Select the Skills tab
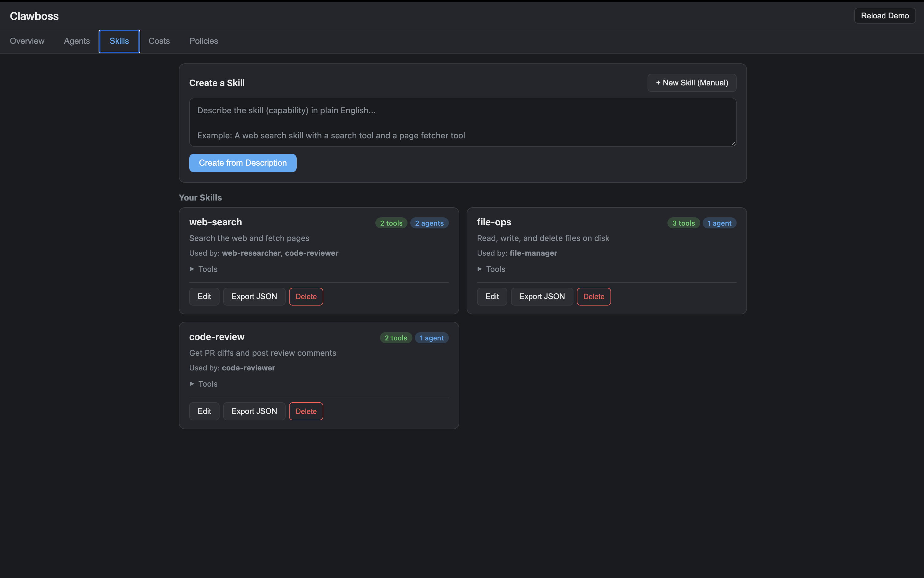The width and height of the screenshot is (924, 578). [119, 41]
